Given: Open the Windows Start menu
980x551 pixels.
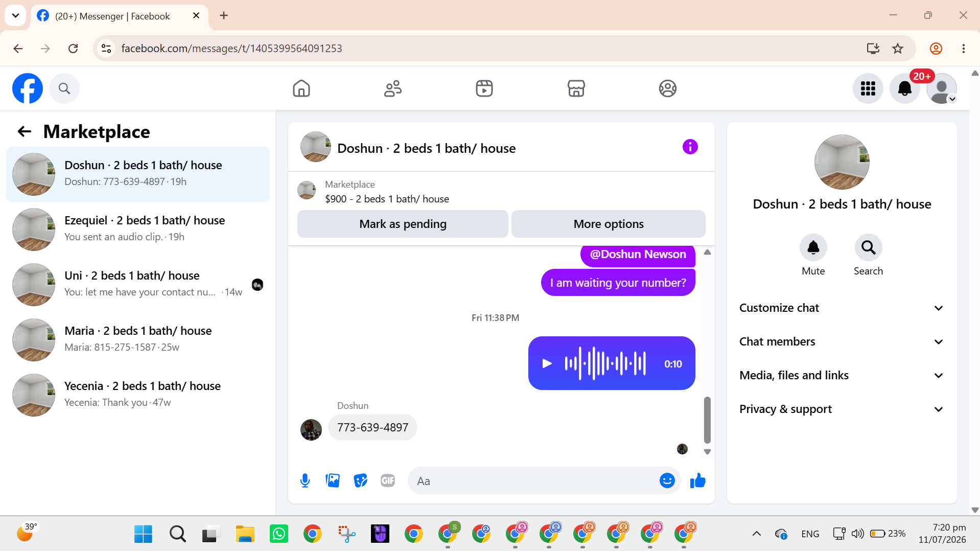Looking at the screenshot, I should point(143,534).
